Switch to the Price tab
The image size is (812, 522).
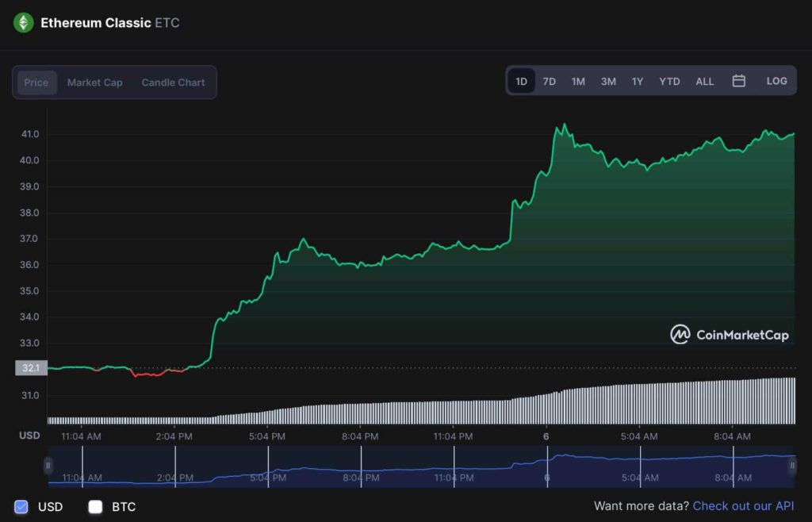coord(36,83)
